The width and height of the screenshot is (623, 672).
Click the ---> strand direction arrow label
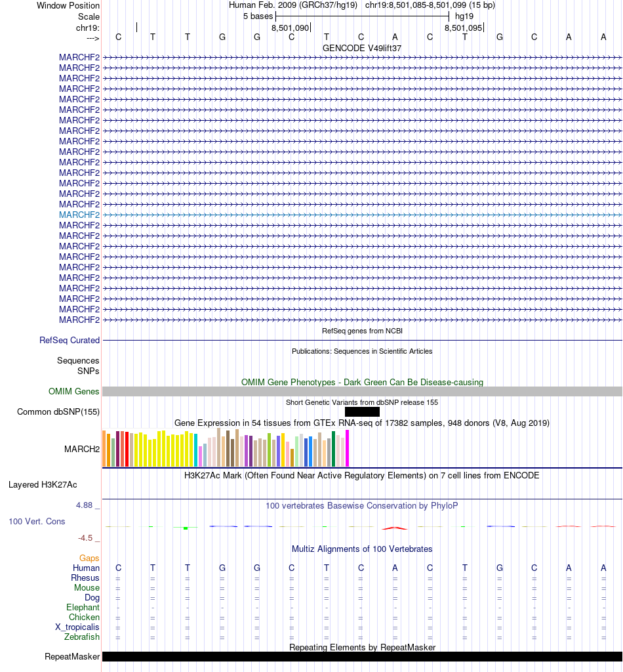[93, 39]
